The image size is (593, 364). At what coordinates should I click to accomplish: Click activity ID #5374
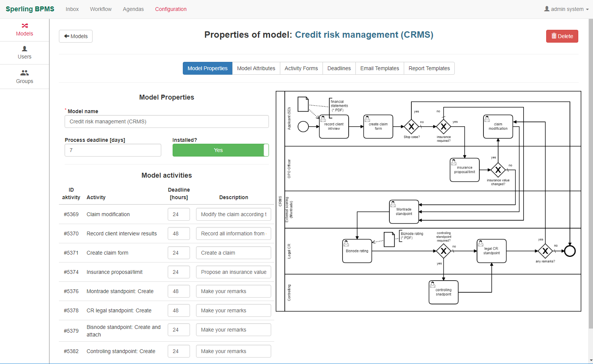point(71,272)
